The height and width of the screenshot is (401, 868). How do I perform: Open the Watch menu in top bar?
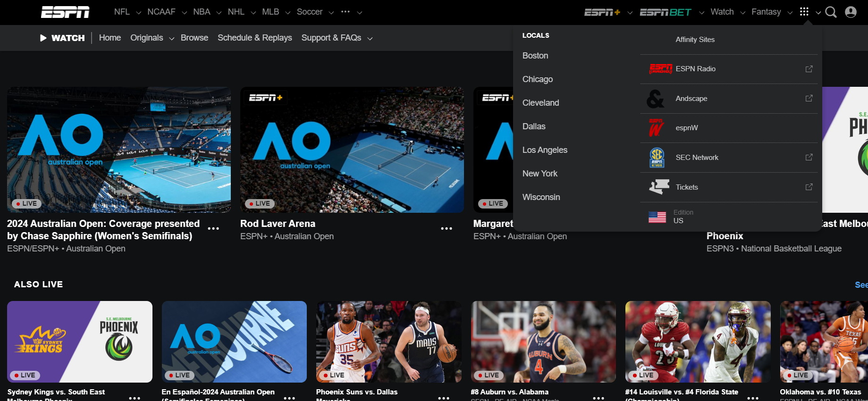click(x=722, y=12)
